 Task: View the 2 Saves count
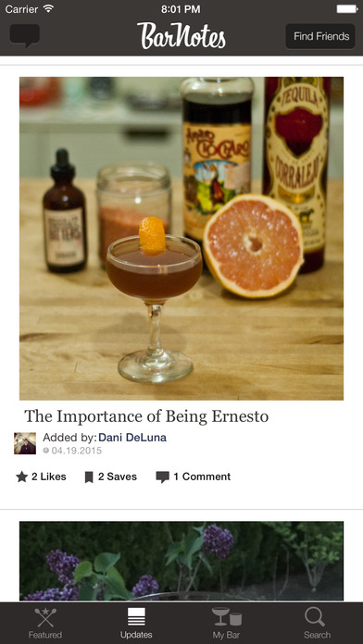pos(118,477)
